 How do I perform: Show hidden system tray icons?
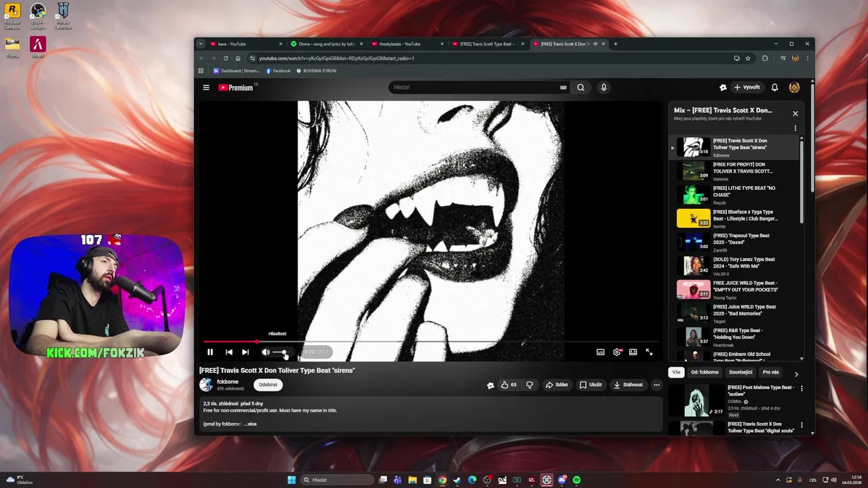pos(779,480)
